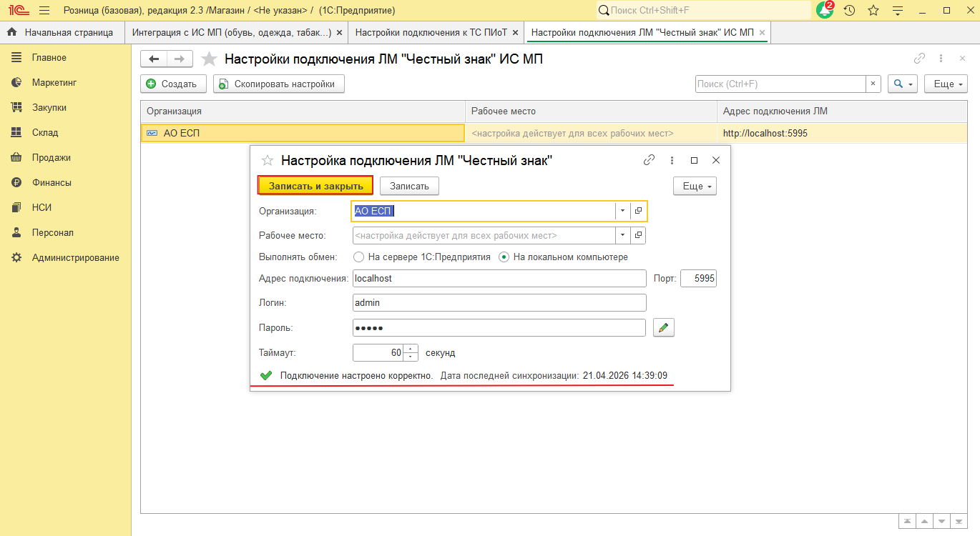Open the Администрирование section
980x536 pixels.
click(76, 258)
